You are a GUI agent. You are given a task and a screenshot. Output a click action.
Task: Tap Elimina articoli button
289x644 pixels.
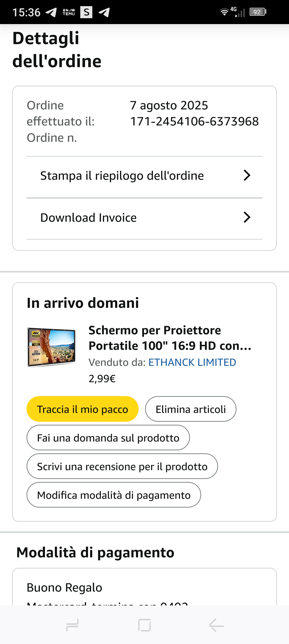pos(191,409)
